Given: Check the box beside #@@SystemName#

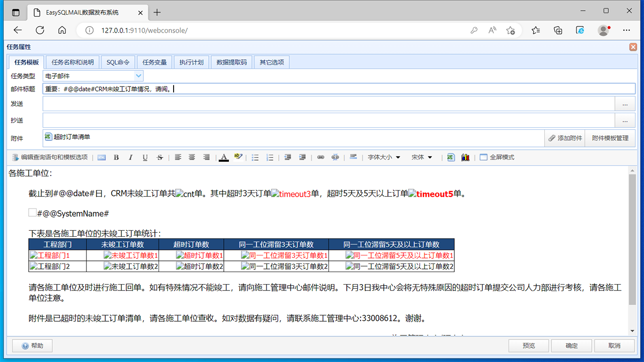Looking at the screenshot, I should pos(32,212).
